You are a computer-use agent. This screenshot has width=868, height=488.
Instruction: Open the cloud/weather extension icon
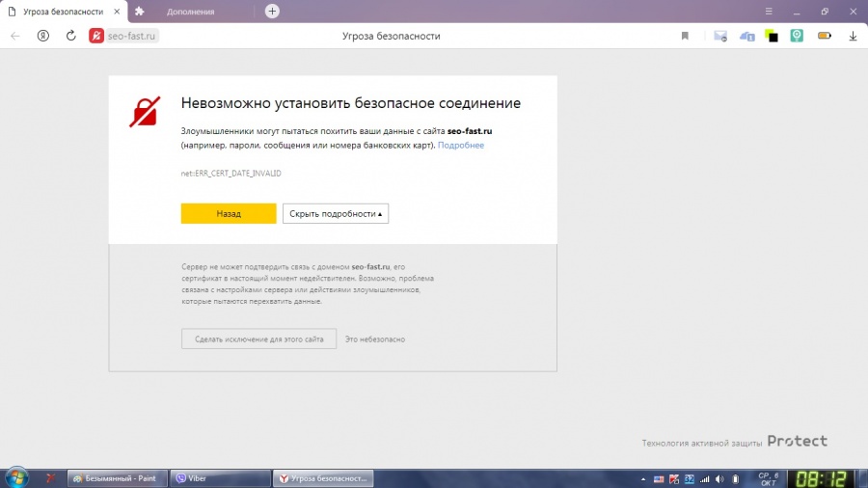pos(746,36)
